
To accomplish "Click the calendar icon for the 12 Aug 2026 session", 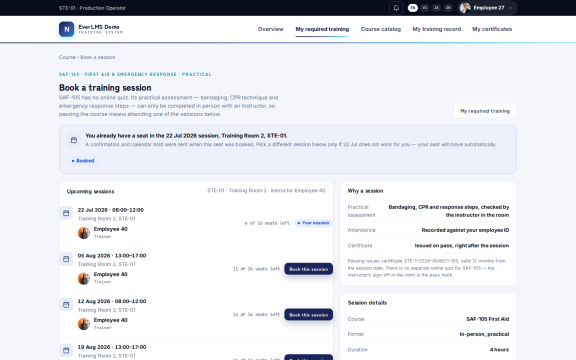I will (x=66, y=305).
